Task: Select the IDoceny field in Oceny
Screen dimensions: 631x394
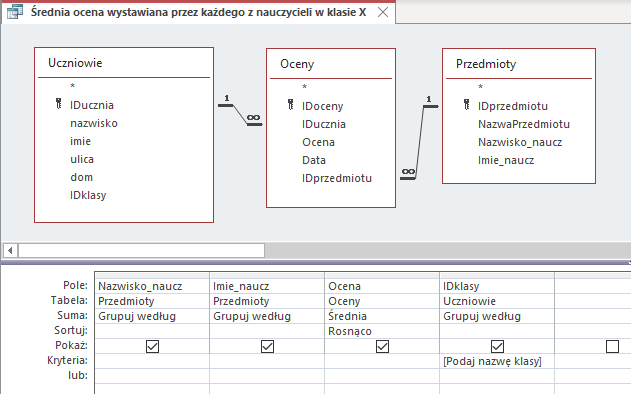Action: click(323, 106)
